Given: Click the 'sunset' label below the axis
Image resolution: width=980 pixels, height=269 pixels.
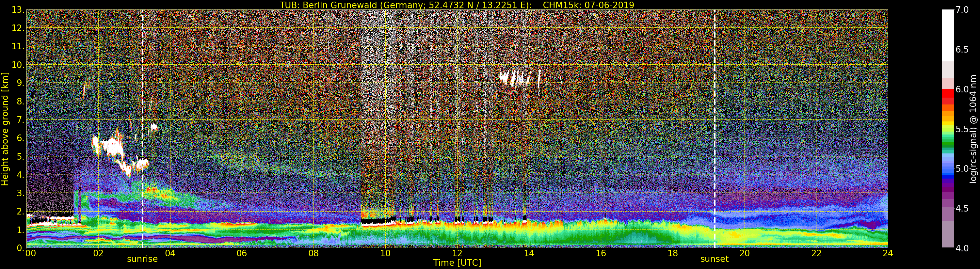Looking at the screenshot, I should [715, 259].
